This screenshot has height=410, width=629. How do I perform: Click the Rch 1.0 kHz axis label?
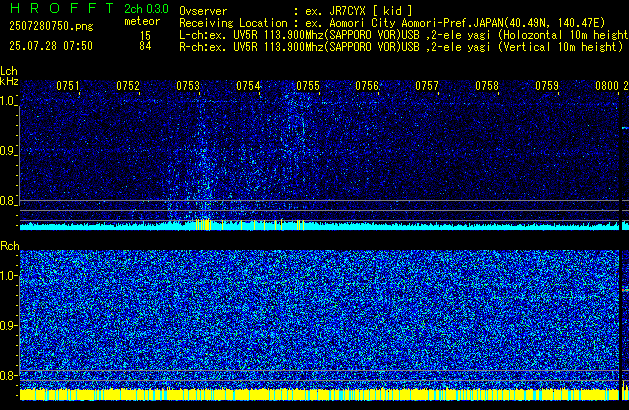coord(8,276)
